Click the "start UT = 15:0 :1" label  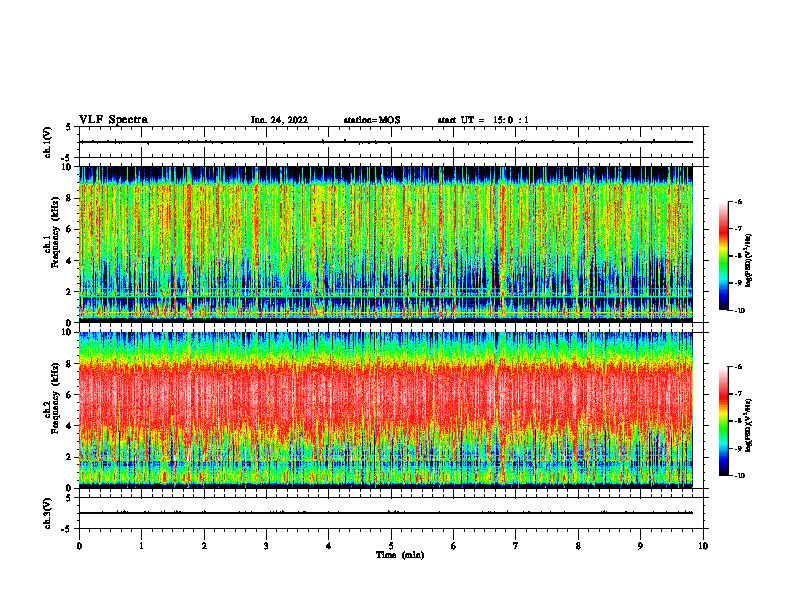(x=483, y=120)
